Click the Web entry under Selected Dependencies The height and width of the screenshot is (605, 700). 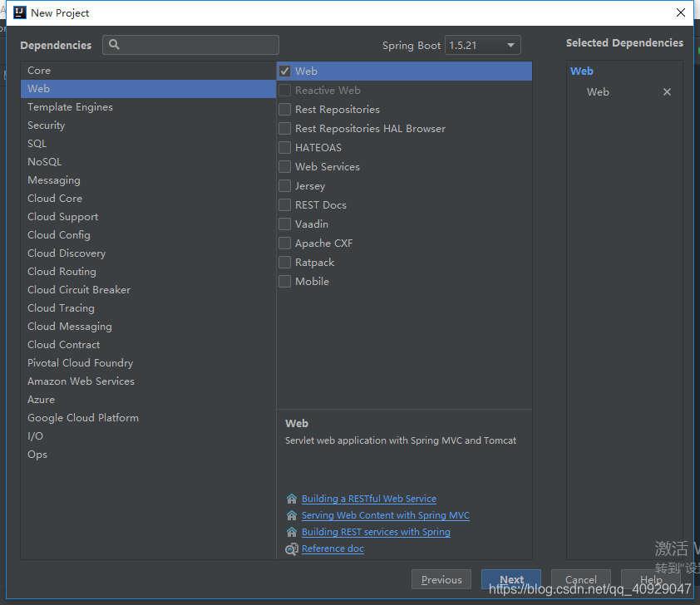point(598,92)
